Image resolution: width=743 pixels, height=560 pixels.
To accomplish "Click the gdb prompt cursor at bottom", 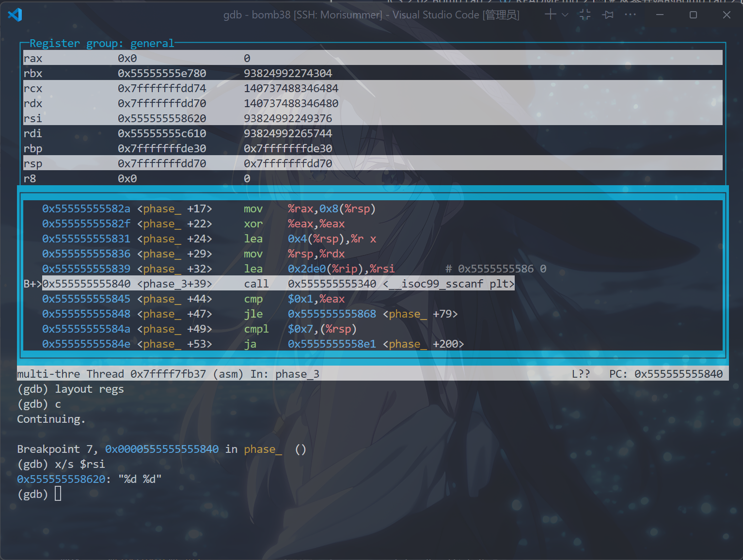I will coord(58,494).
